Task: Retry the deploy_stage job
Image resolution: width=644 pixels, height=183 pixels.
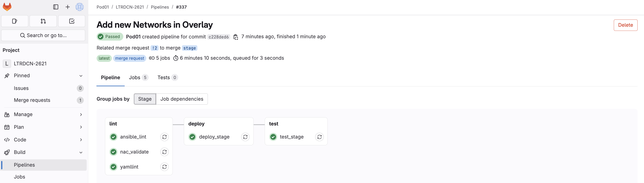Action: (x=245, y=137)
